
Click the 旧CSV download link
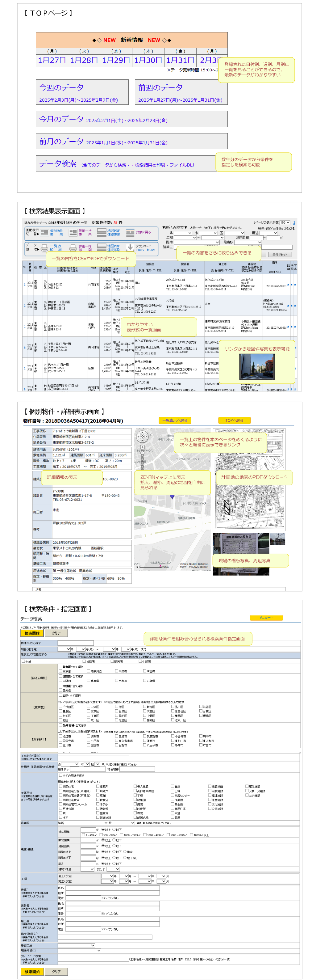tap(140, 250)
